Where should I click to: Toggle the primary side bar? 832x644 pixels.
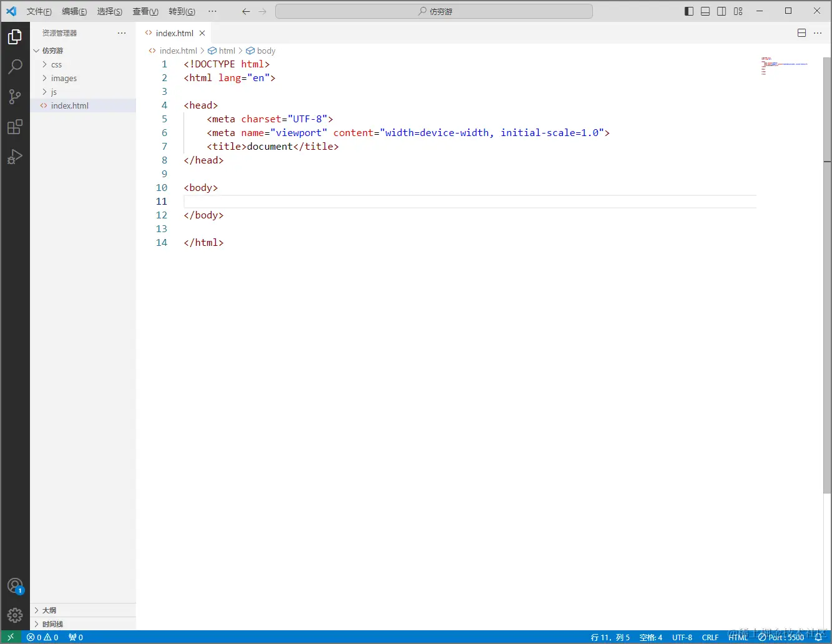pos(689,11)
